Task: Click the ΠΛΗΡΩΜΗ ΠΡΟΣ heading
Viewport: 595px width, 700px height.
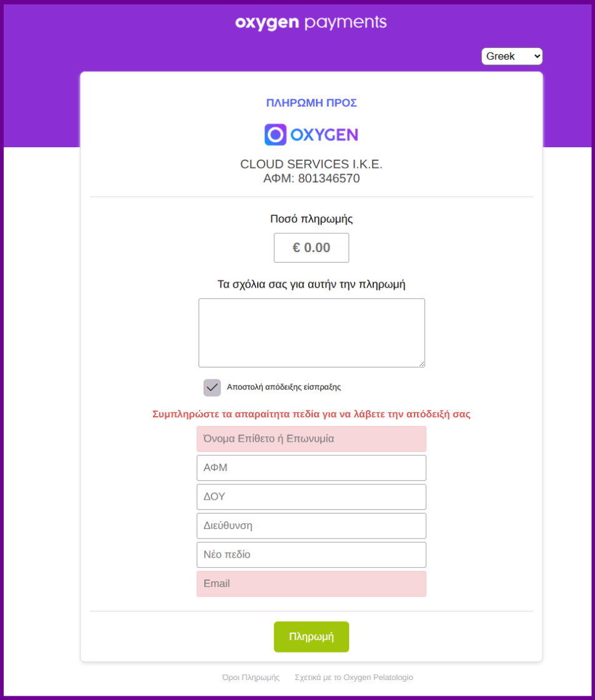Action: click(x=312, y=103)
